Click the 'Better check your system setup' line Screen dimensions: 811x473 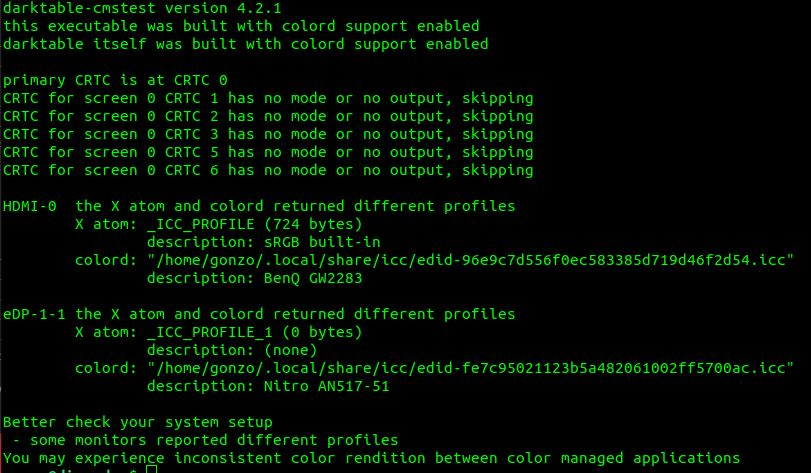point(137,423)
